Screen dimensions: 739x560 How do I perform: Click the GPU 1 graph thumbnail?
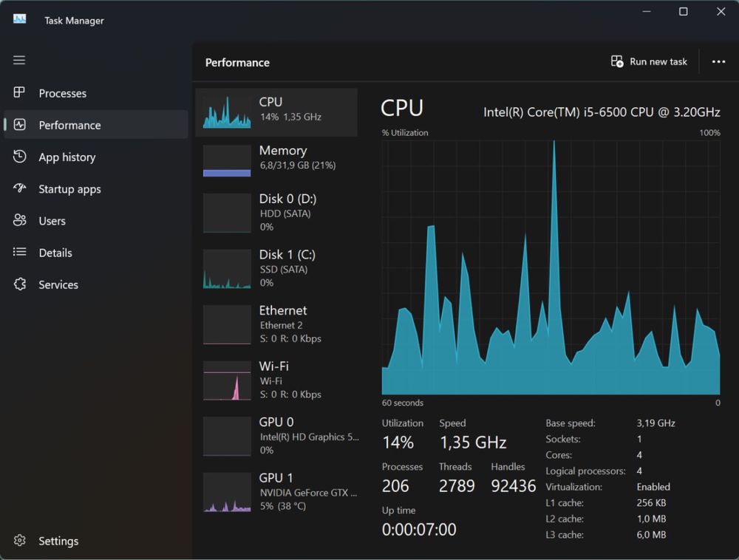[x=227, y=492]
